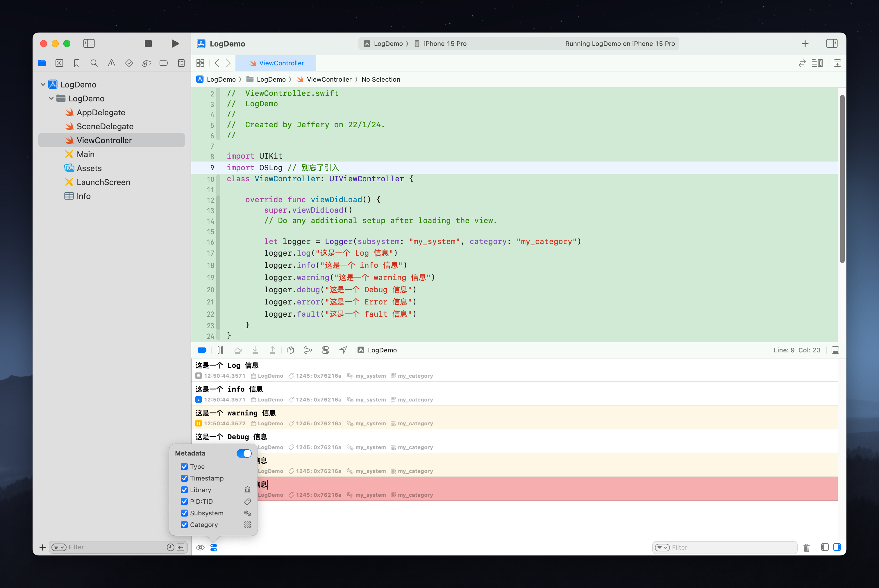The width and height of the screenshot is (879, 588).
Task: Open AppDelegate file in navigator
Action: 101,112
